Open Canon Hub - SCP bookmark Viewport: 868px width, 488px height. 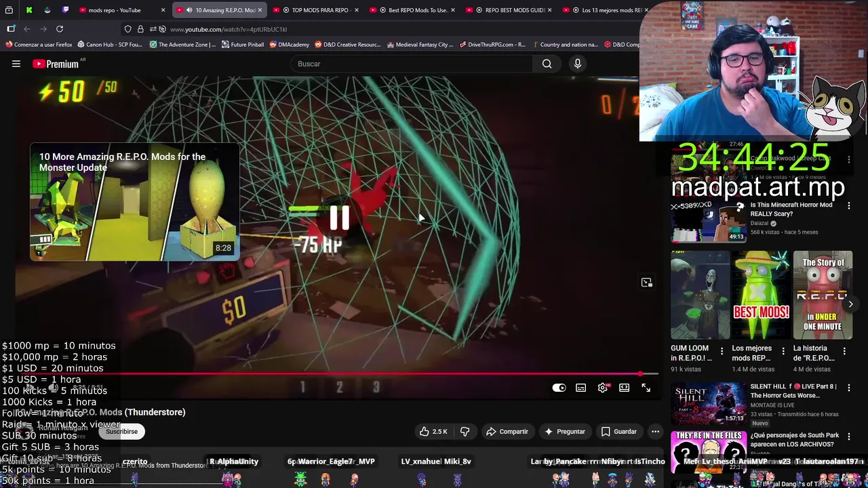click(110, 45)
